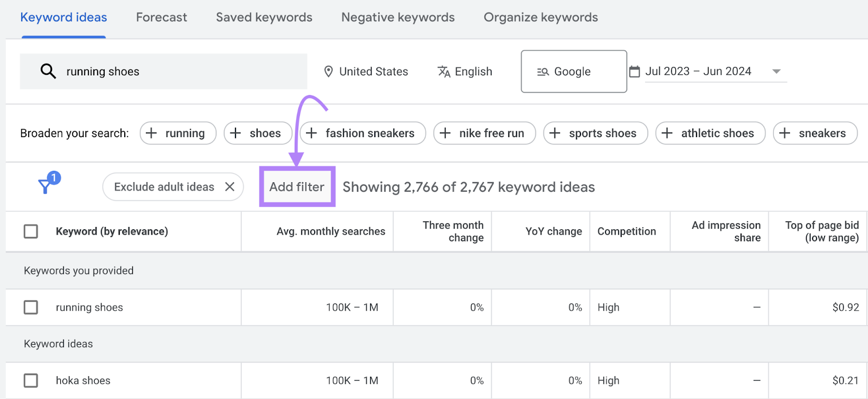Click plus icon on athletic shoes chip

click(667, 133)
